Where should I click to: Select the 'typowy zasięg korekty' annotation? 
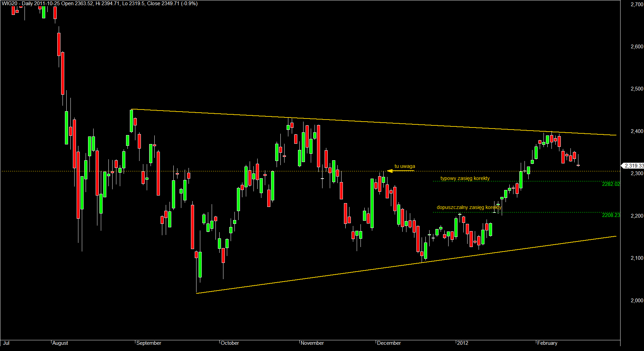coord(465,179)
